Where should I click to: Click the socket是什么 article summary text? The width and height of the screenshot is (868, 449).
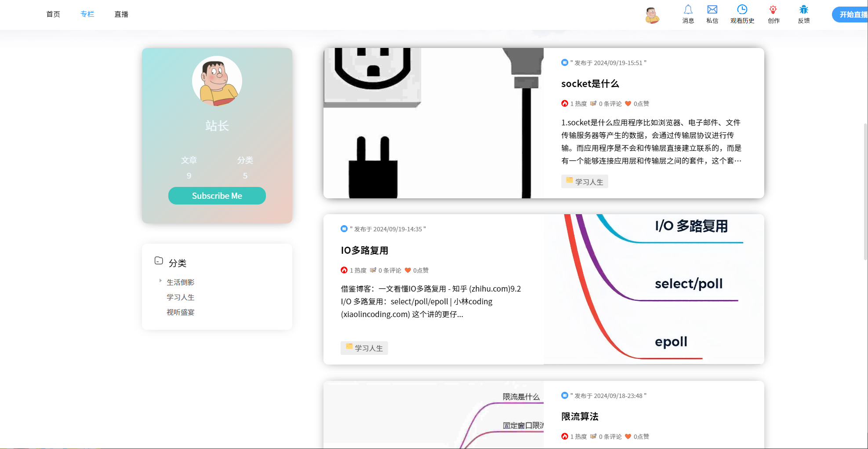point(651,142)
